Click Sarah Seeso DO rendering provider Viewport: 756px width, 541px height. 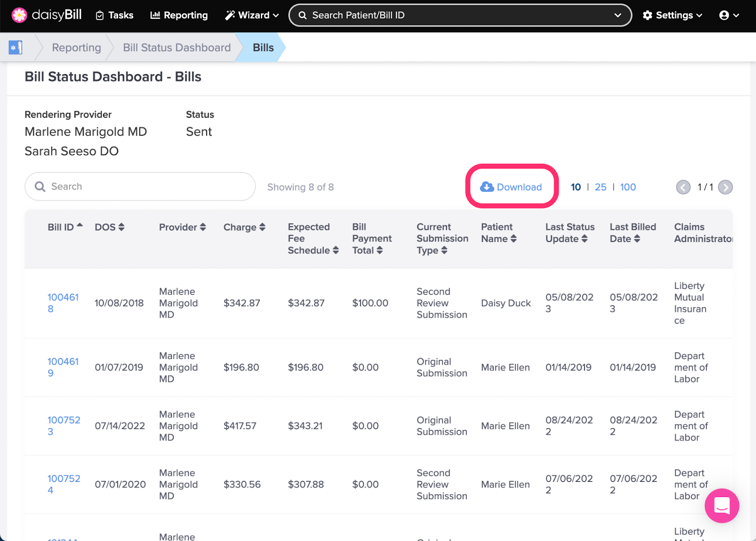tap(71, 151)
